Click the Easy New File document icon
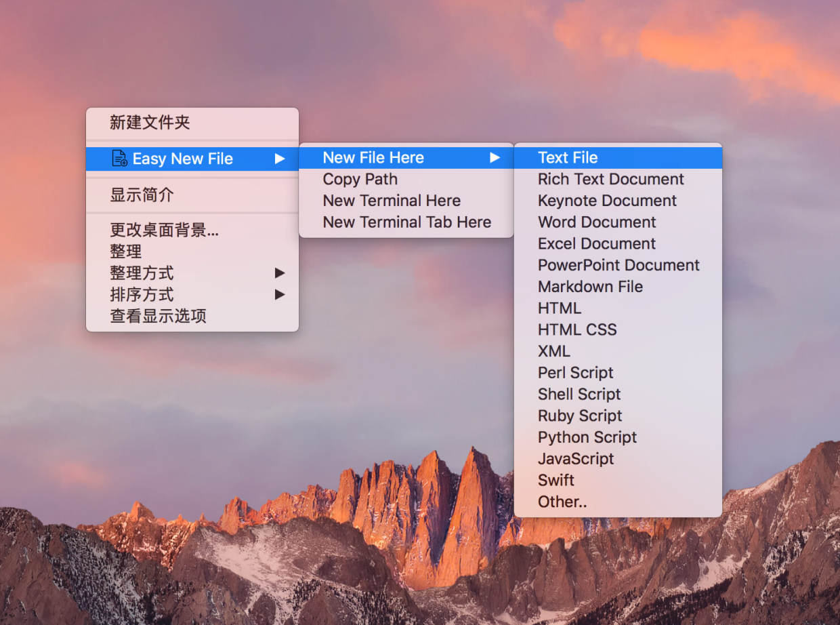Image resolution: width=840 pixels, height=625 pixels. [x=119, y=159]
